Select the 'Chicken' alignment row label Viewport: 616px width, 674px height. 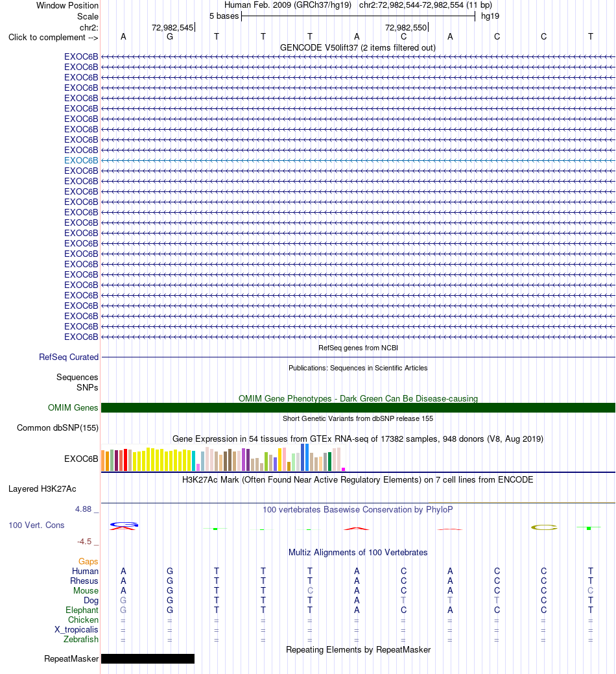tap(84, 620)
